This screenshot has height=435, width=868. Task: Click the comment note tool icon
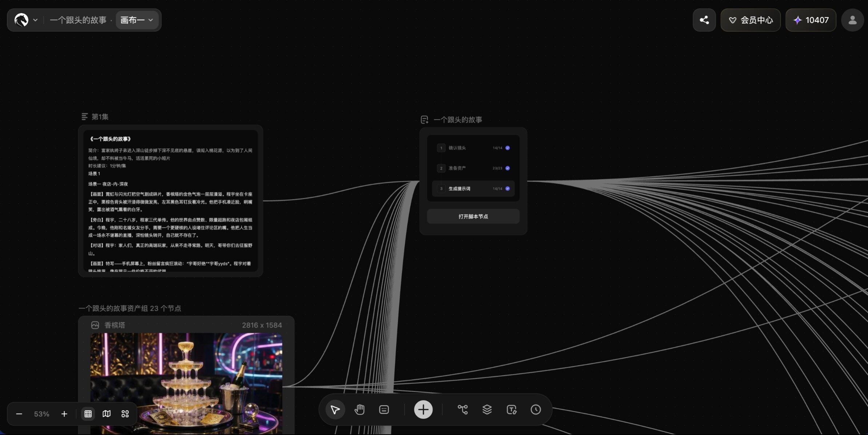[384, 410]
